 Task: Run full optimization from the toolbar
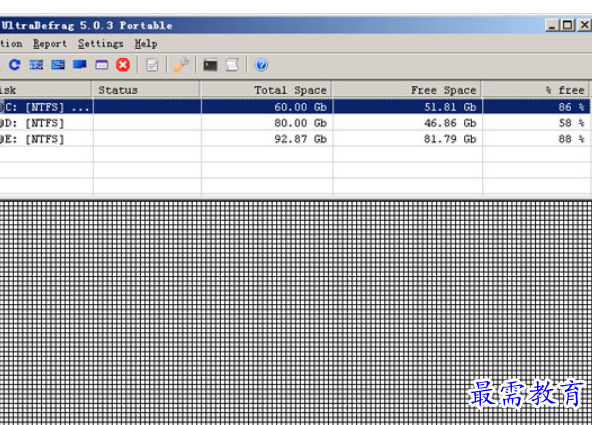79,65
